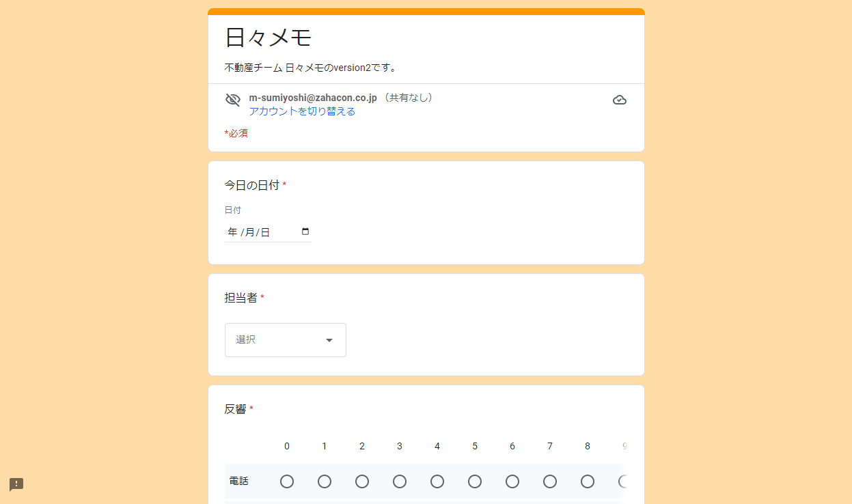The image size is (852, 504).
Task: Select radio 1 in the 電話 row
Action: (325, 481)
